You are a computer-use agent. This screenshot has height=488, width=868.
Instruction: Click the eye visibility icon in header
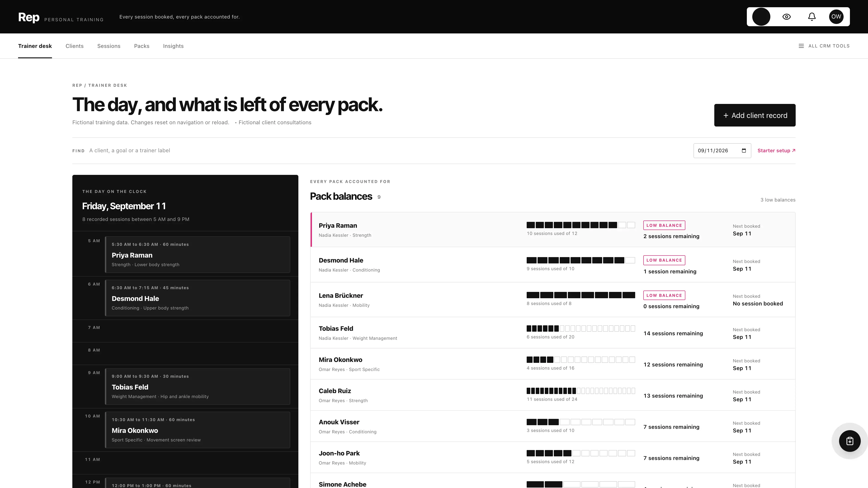(786, 16)
